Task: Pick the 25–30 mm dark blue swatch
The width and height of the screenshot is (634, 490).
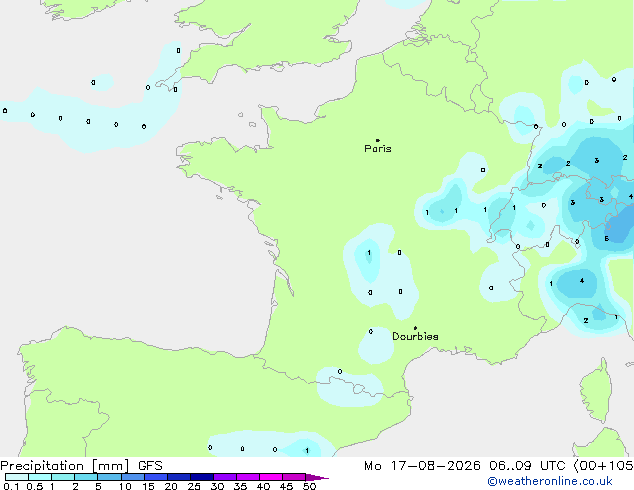Action: click(x=202, y=477)
